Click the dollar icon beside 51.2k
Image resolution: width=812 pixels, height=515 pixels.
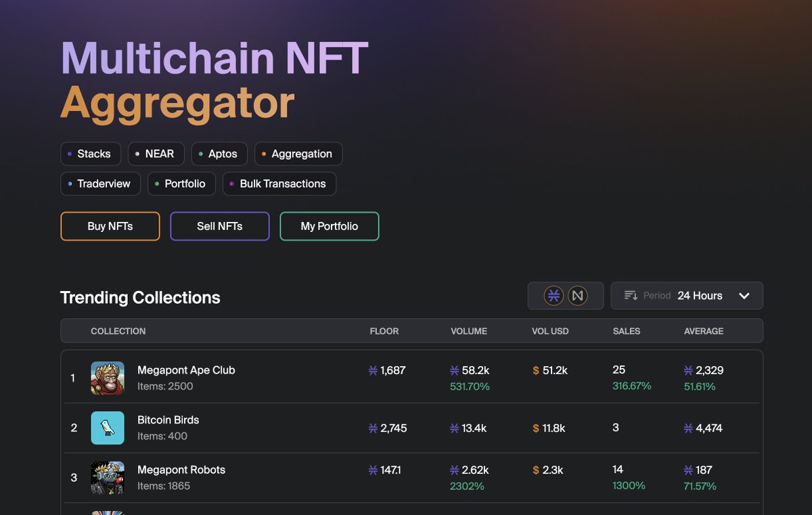point(536,370)
